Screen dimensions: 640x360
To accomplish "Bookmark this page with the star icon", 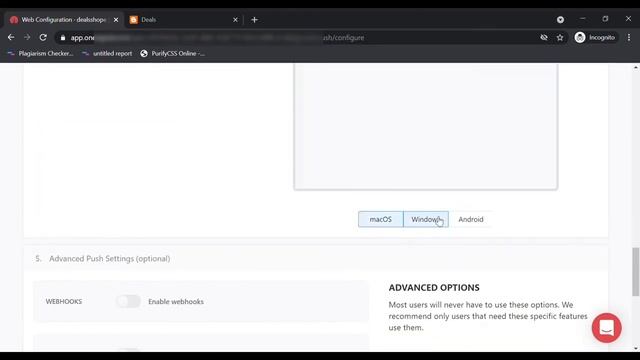I will [560, 38].
